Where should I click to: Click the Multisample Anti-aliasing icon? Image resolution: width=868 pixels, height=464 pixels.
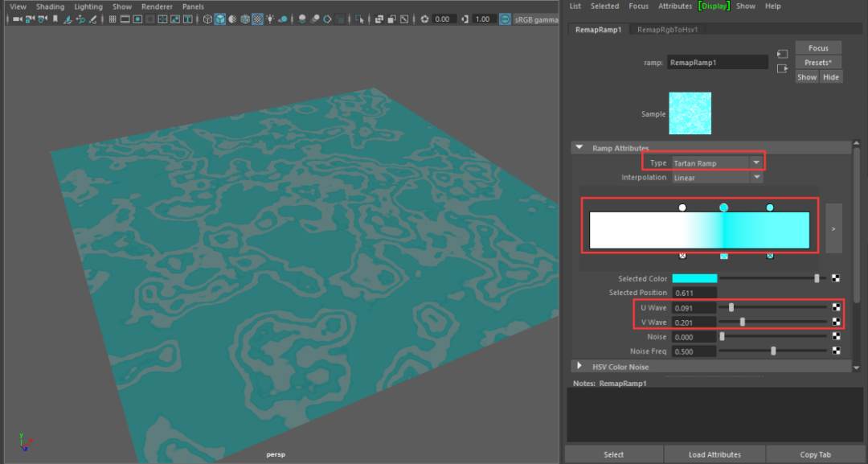point(327,19)
